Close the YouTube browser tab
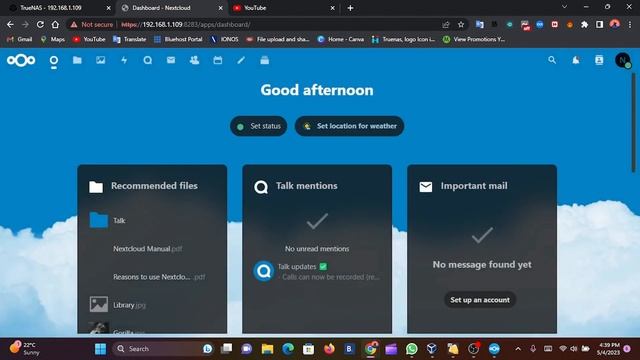 coord(332,8)
